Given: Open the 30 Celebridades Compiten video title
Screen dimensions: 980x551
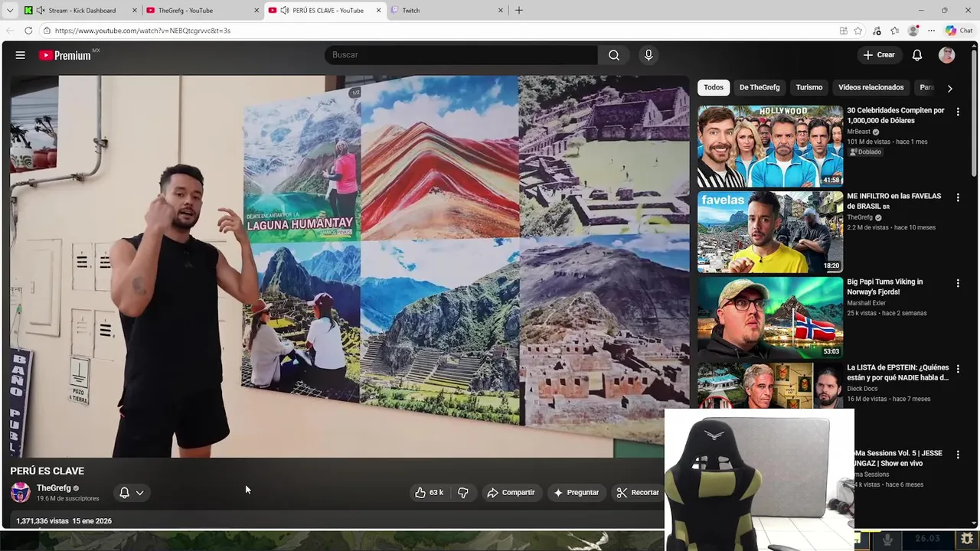Looking at the screenshot, I should (895, 116).
